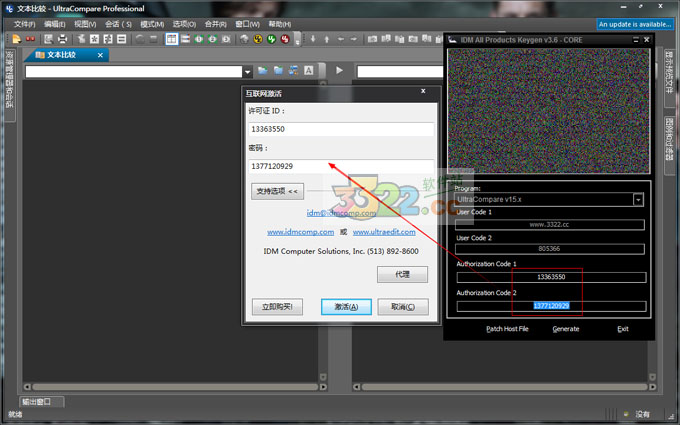680x425 pixels.
Task: Open the 会话(S) menu
Action: click(118, 24)
